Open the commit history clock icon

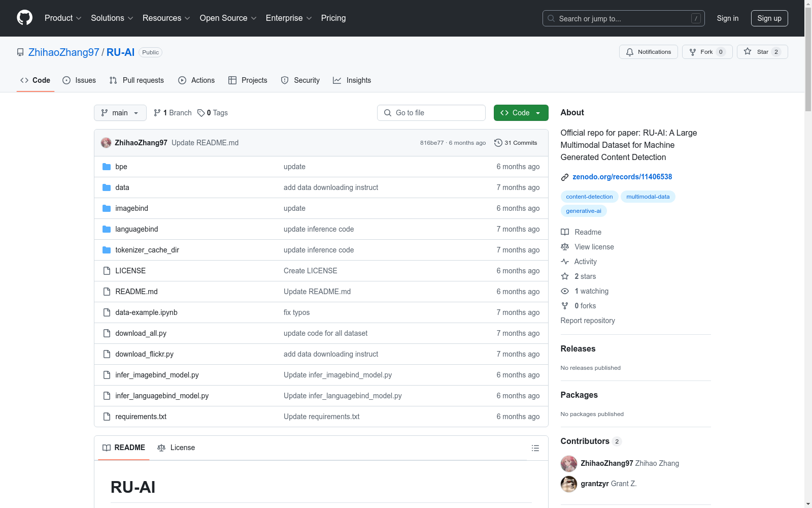(x=498, y=143)
